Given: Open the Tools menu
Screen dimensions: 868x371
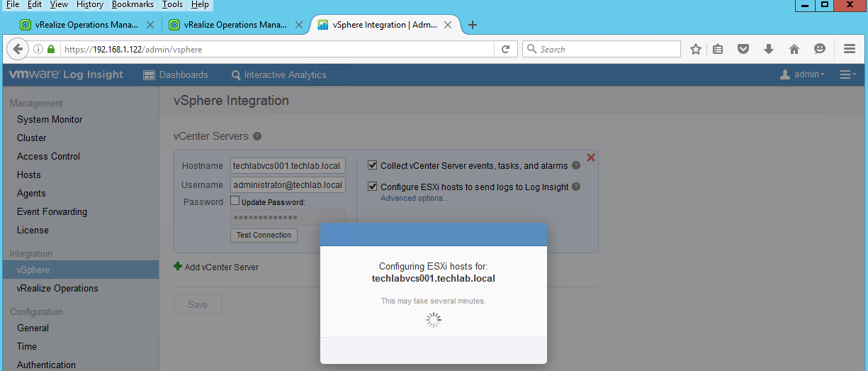Looking at the screenshot, I should [172, 4].
